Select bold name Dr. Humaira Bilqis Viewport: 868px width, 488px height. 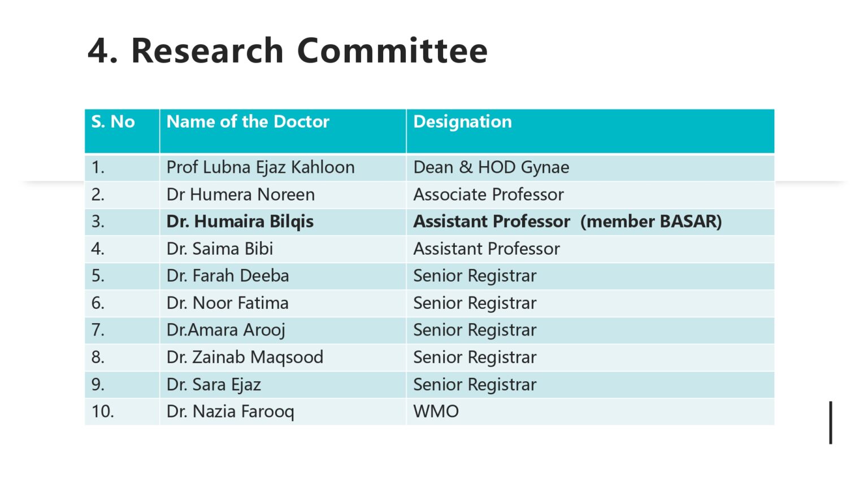pos(240,221)
